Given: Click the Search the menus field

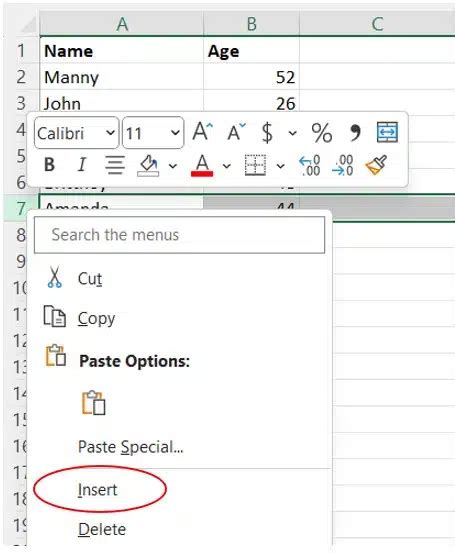Looking at the screenshot, I should click(180, 235).
